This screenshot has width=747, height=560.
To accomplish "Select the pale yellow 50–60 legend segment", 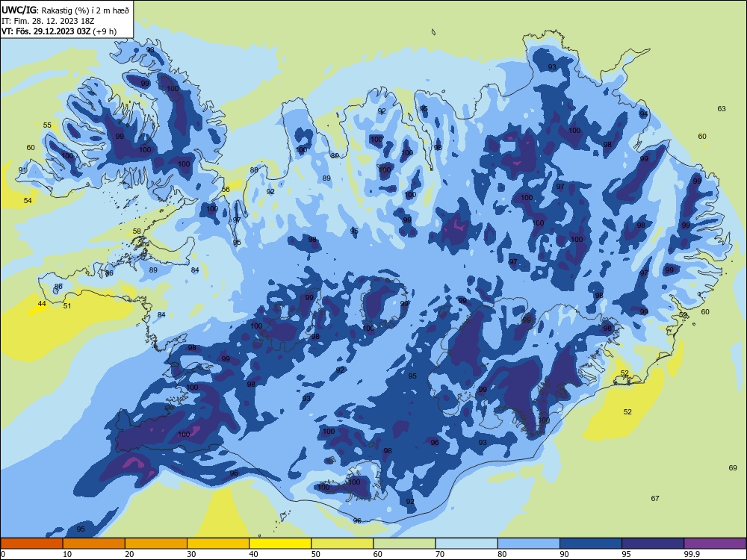I will pos(342,544).
